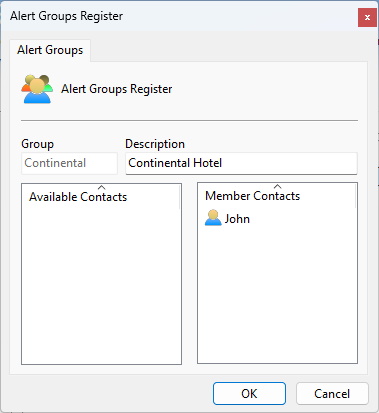This screenshot has width=379, height=413.
Task: Click the Description label
Action: coord(155,144)
